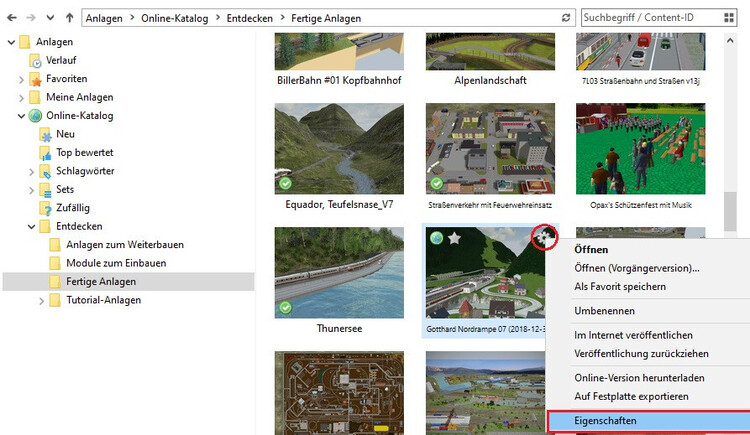This screenshot has width=750, height=435.
Task: Expand the Tutorial-Anlagen folder
Action: point(42,301)
